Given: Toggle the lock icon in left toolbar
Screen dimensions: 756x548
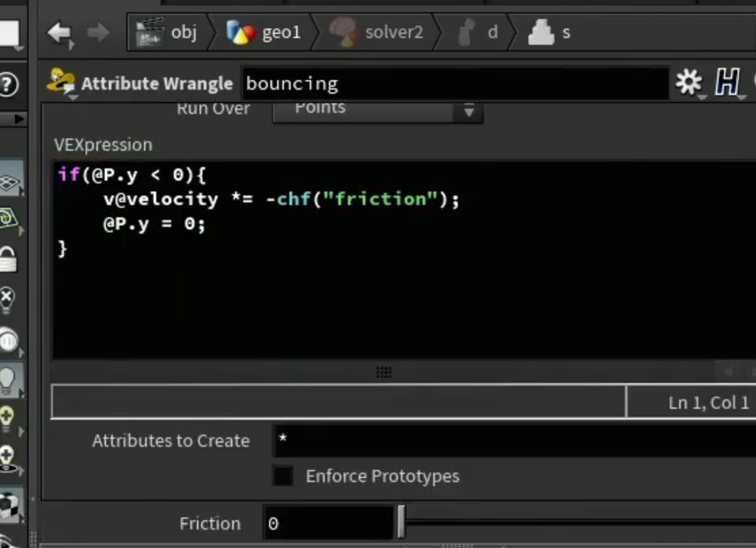Looking at the screenshot, I should tap(8, 260).
